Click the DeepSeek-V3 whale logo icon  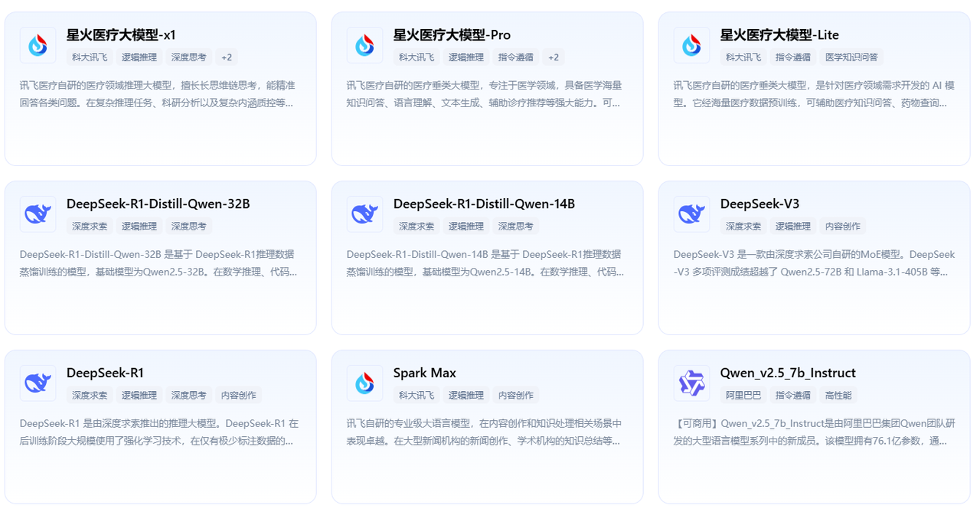pyautogui.click(x=691, y=214)
